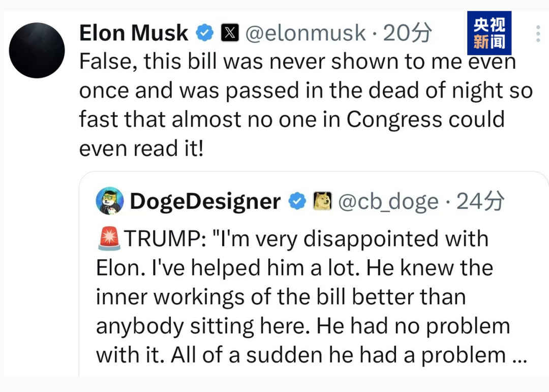The image size is (549, 392).
Task: Click the CCTV news watermark logo
Action: [489, 33]
